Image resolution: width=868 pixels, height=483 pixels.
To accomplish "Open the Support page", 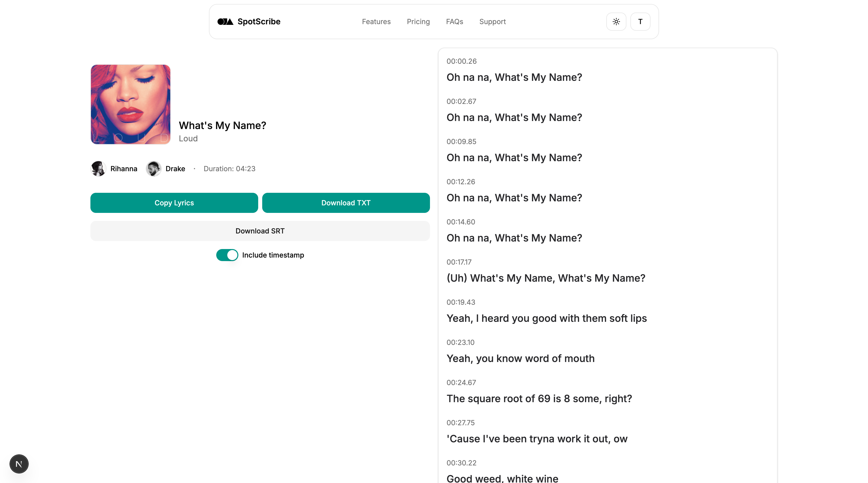I will pyautogui.click(x=492, y=22).
